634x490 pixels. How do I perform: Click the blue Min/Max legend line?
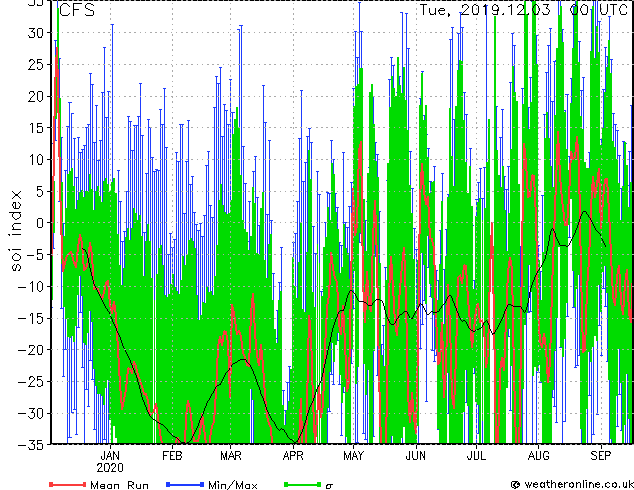pyautogui.click(x=185, y=484)
